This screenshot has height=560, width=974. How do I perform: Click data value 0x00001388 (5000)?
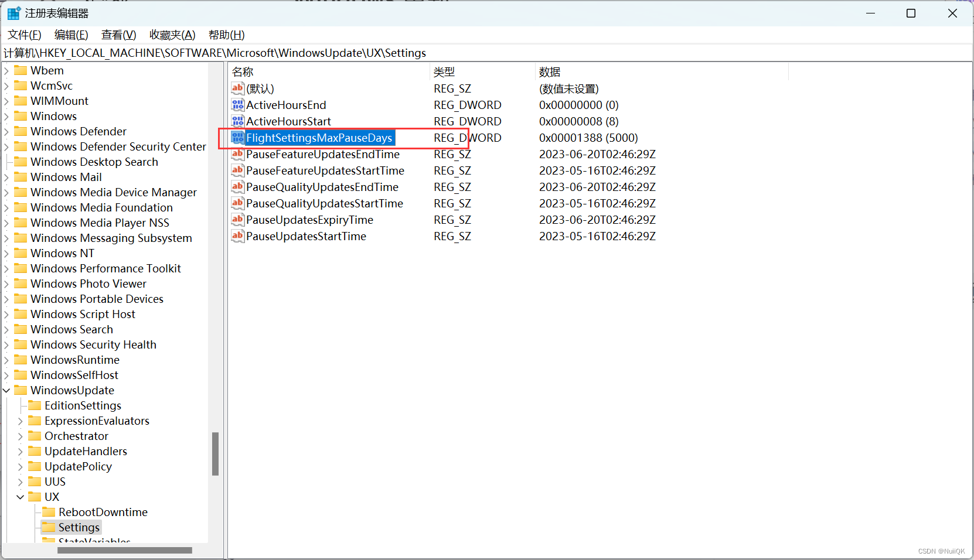588,138
